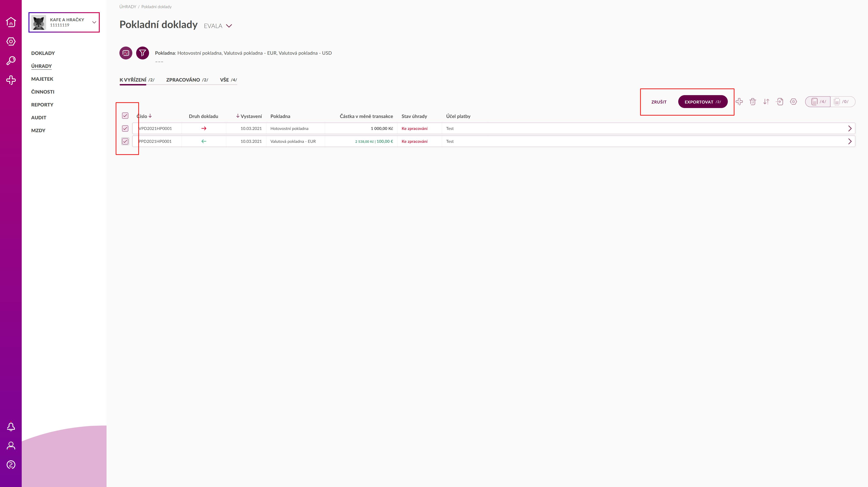The image size is (868, 487).
Task: Uncheck the VPD2021HP0001 row checkbox
Action: point(125,128)
